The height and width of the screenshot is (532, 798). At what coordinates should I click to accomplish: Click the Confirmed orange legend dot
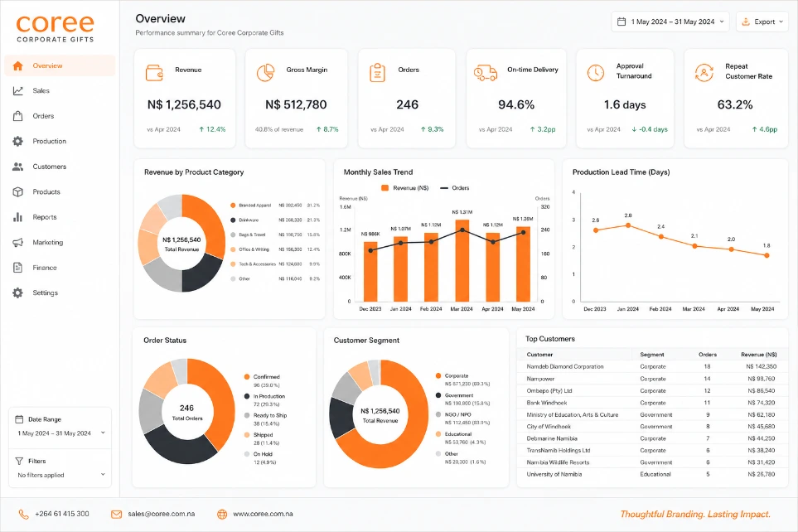(x=247, y=377)
